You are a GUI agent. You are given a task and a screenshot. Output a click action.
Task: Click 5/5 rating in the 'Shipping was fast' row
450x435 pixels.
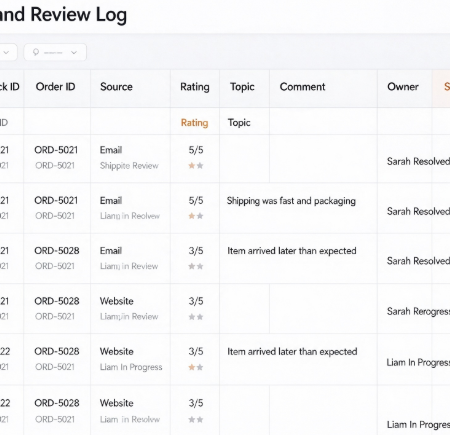(x=196, y=201)
